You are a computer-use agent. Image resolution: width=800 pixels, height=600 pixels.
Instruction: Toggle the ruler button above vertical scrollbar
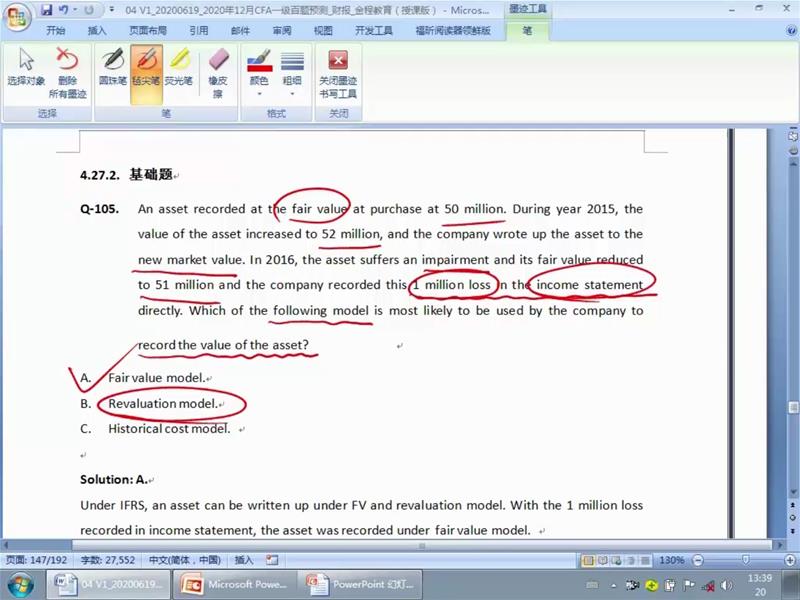(793, 136)
